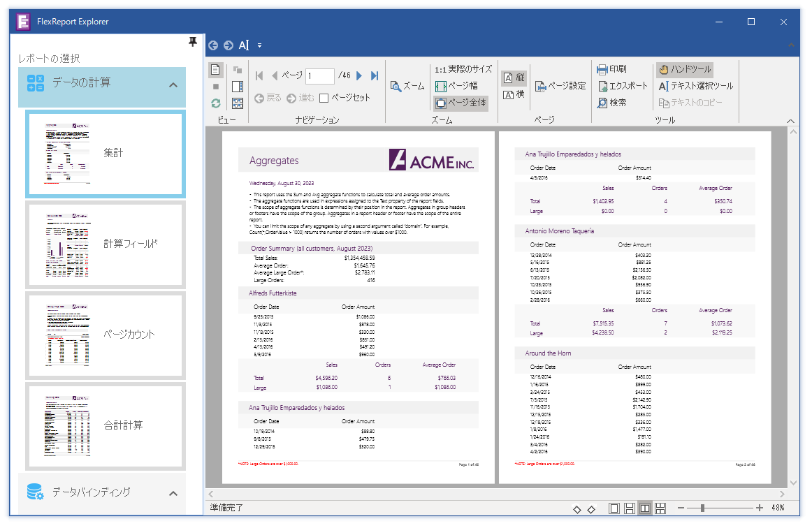
Task: Select ページ全体 whole page zoom
Action: pyautogui.click(x=461, y=103)
